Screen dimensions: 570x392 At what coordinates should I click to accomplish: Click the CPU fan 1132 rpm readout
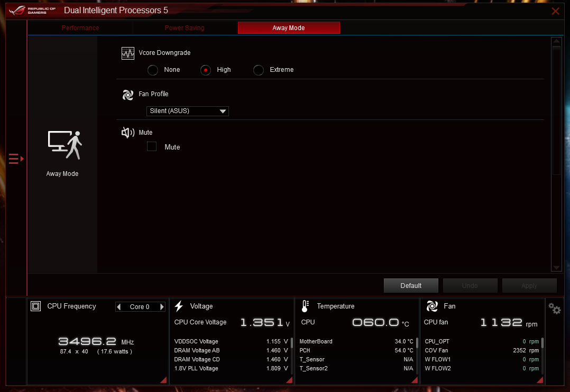tap(509, 323)
